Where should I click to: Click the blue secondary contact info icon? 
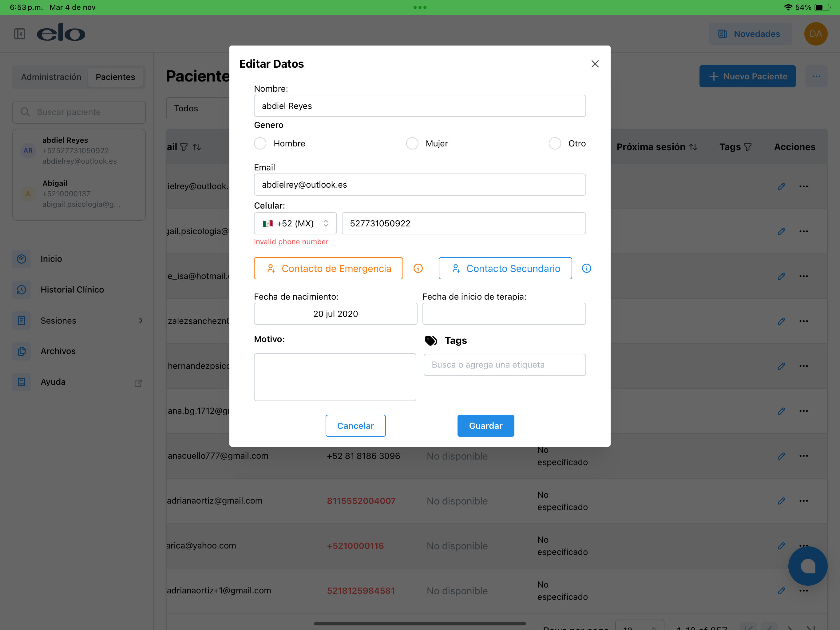586,268
